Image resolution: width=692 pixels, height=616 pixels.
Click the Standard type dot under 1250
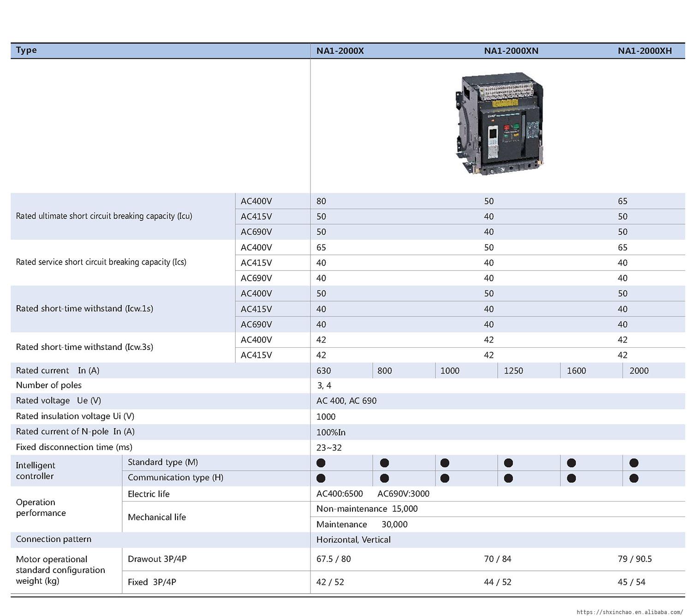(x=508, y=462)
